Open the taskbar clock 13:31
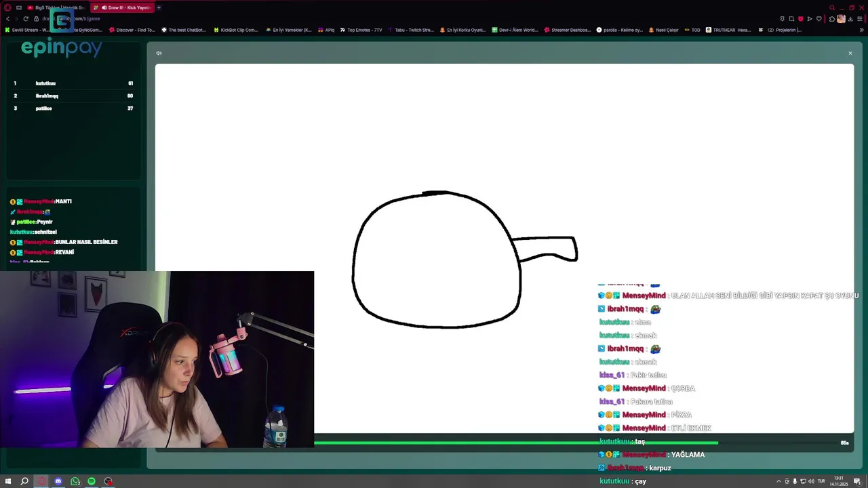This screenshot has width=868, height=488. coord(839,481)
